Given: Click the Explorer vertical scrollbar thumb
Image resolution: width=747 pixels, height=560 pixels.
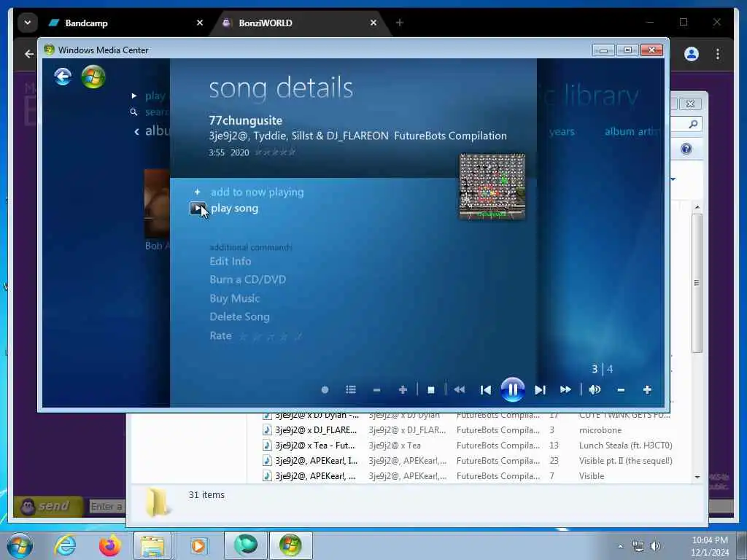Looking at the screenshot, I should coord(697,284).
